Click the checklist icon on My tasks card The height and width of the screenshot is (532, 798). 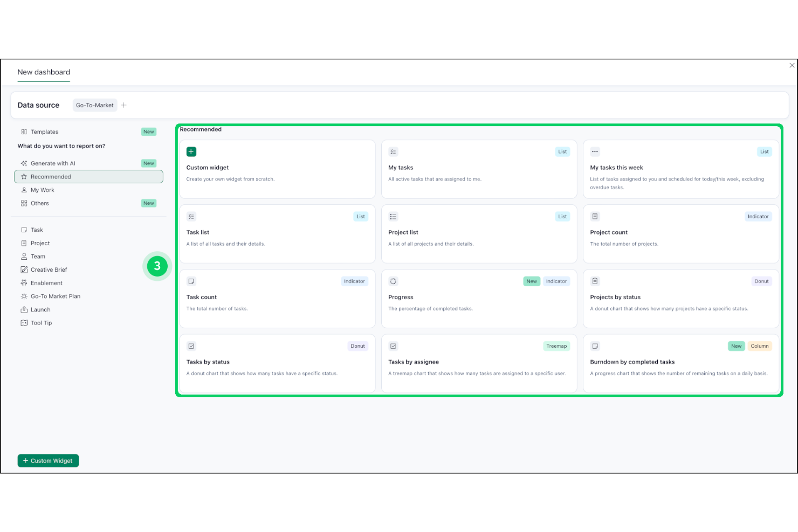pyautogui.click(x=393, y=152)
